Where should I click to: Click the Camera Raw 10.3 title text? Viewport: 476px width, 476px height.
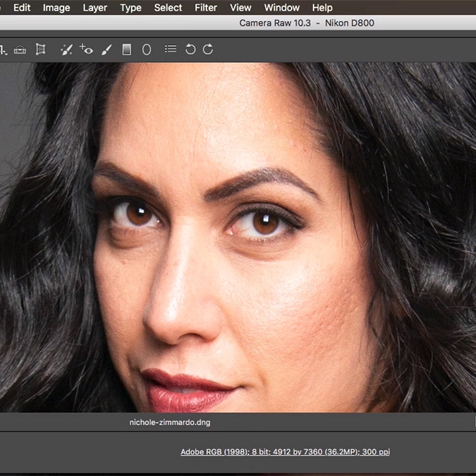(275, 23)
